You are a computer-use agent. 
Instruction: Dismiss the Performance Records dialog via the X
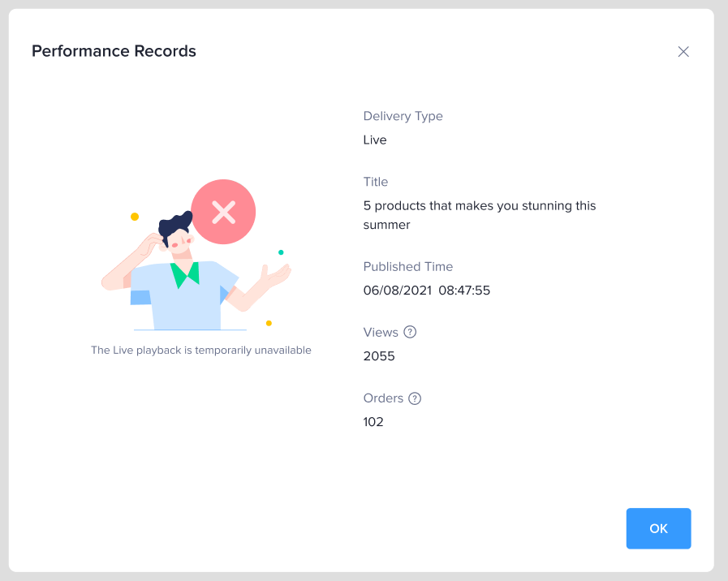683,51
